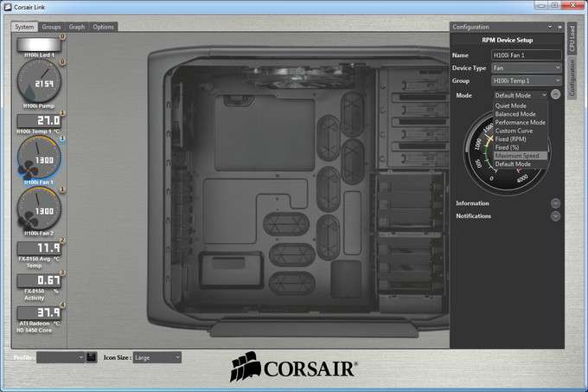
Task: Click the RPM Device Setup heading
Action: (x=507, y=40)
